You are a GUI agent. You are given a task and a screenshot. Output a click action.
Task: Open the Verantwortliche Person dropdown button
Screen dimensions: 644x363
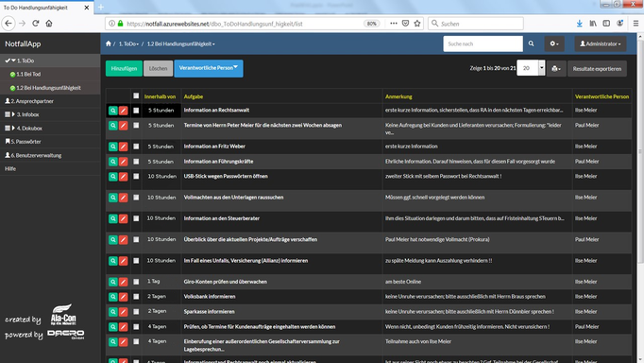point(209,68)
